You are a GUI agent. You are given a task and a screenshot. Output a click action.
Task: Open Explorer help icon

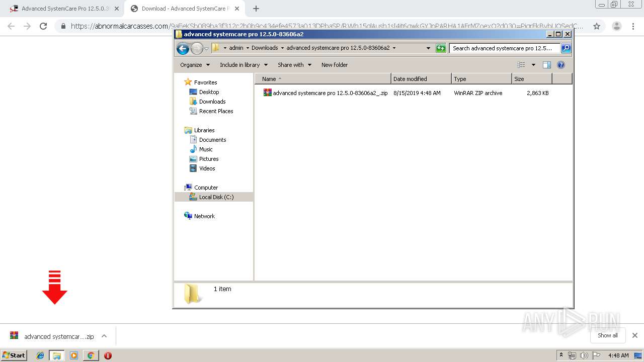tap(561, 65)
